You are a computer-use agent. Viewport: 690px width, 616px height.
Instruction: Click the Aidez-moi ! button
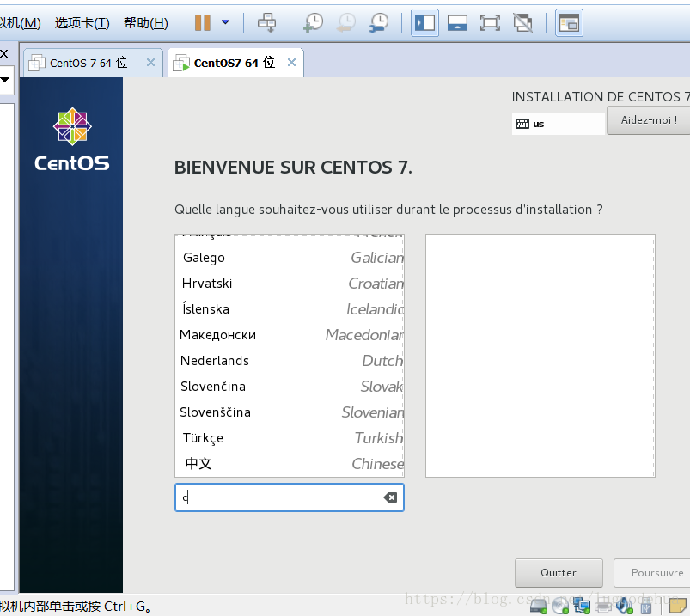point(648,120)
